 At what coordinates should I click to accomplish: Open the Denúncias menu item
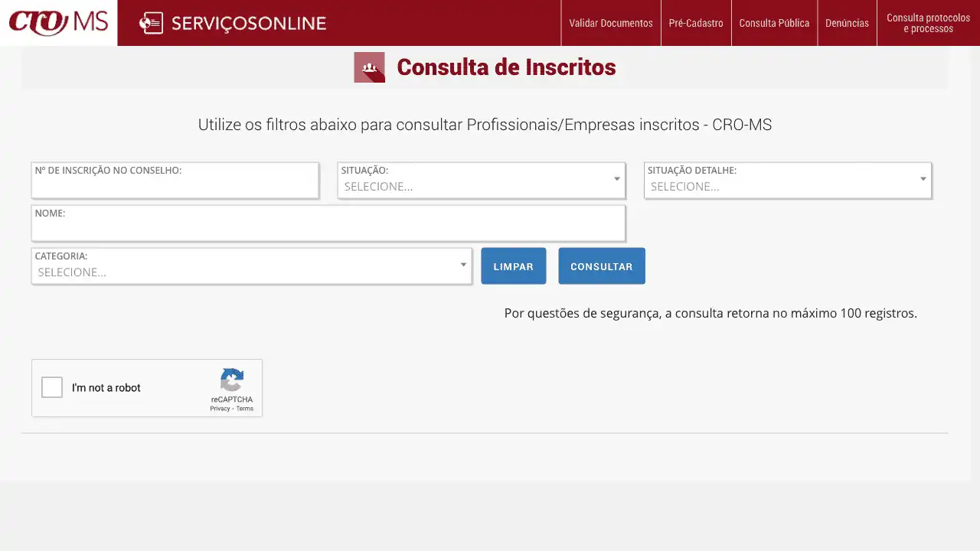(x=847, y=23)
